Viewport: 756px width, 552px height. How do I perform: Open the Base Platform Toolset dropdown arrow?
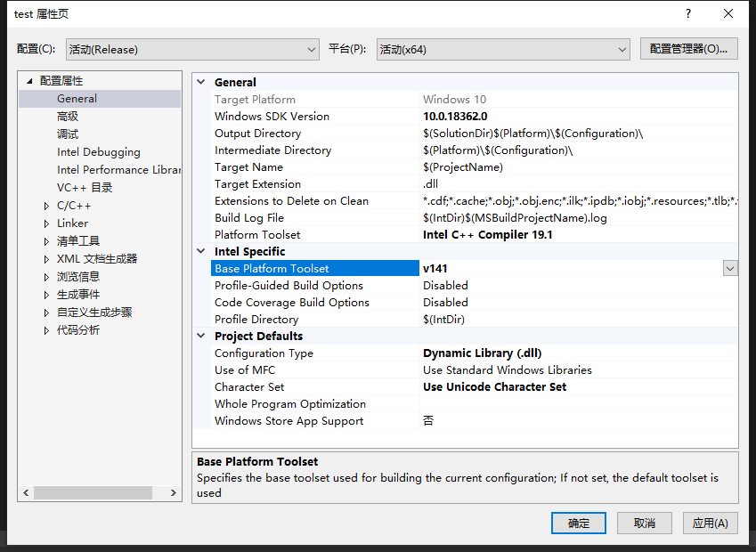pyautogui.click(x=730, y=268)
